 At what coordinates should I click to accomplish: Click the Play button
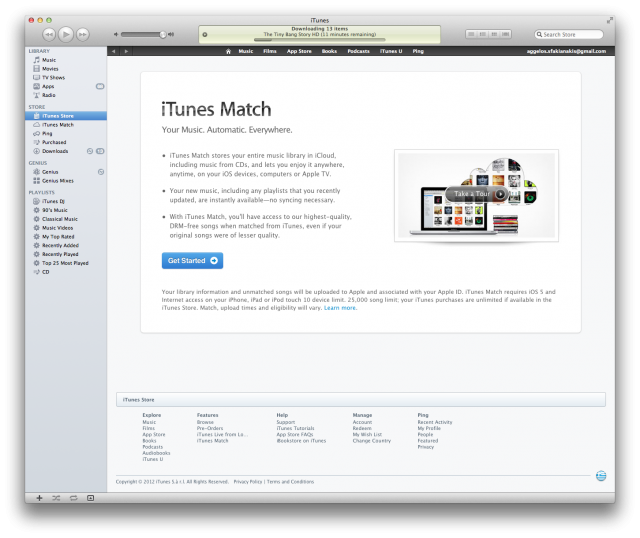(x=66, y=34)
